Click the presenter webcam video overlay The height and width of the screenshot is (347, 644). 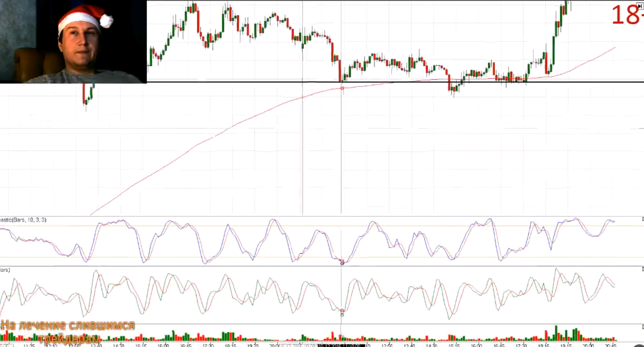[x=73, y=42]
